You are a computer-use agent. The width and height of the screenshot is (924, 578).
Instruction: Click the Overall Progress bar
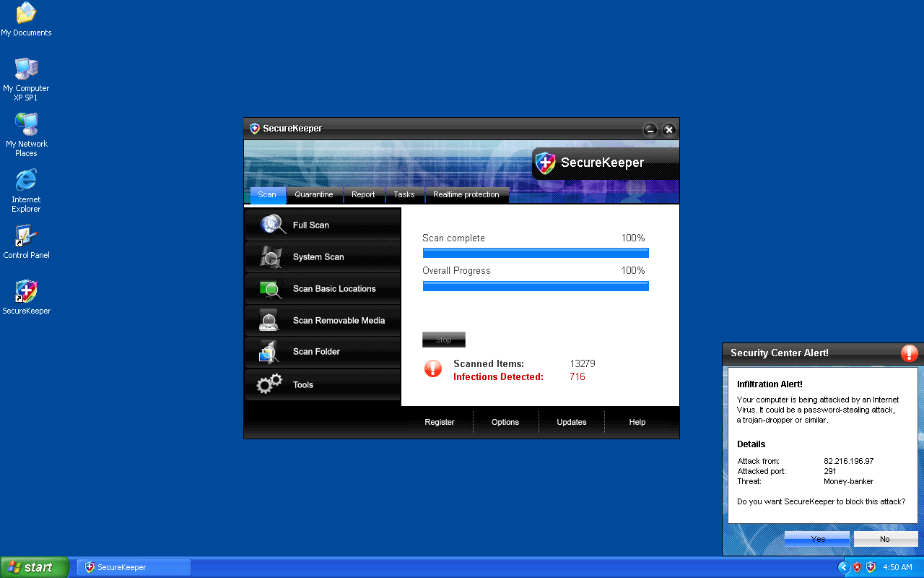pyautogui.click(x=535, y=286)
